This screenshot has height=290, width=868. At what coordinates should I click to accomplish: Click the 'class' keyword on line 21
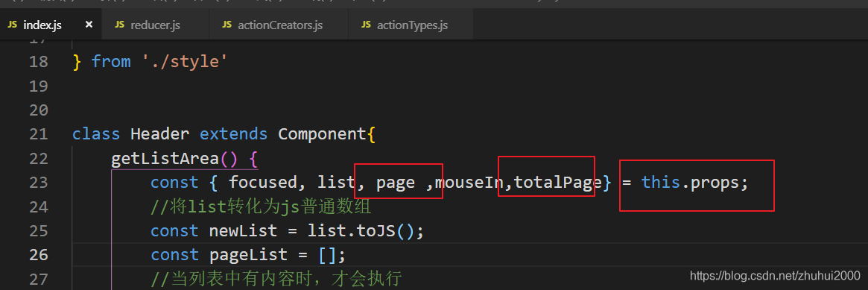[x=96, y=134]
